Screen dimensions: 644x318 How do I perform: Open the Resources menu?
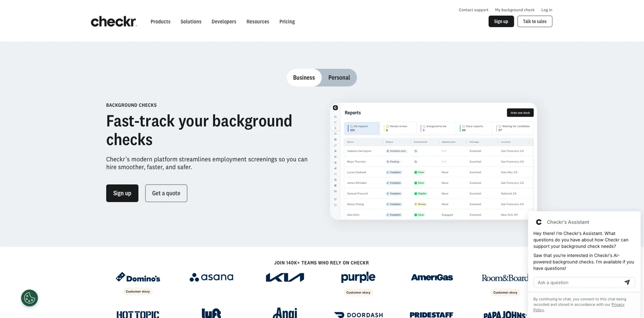coord(258,22)
